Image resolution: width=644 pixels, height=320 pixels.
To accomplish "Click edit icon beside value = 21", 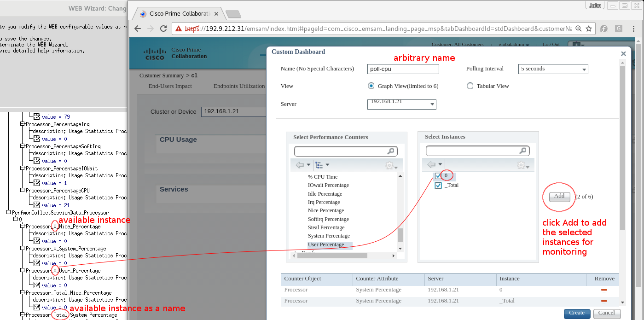I will [x=37, y=205].
